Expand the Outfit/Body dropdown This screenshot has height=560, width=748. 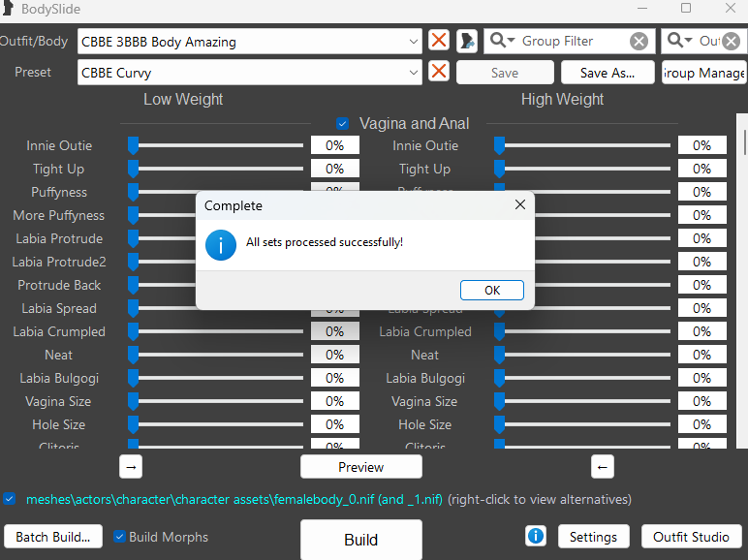(413, 42)
